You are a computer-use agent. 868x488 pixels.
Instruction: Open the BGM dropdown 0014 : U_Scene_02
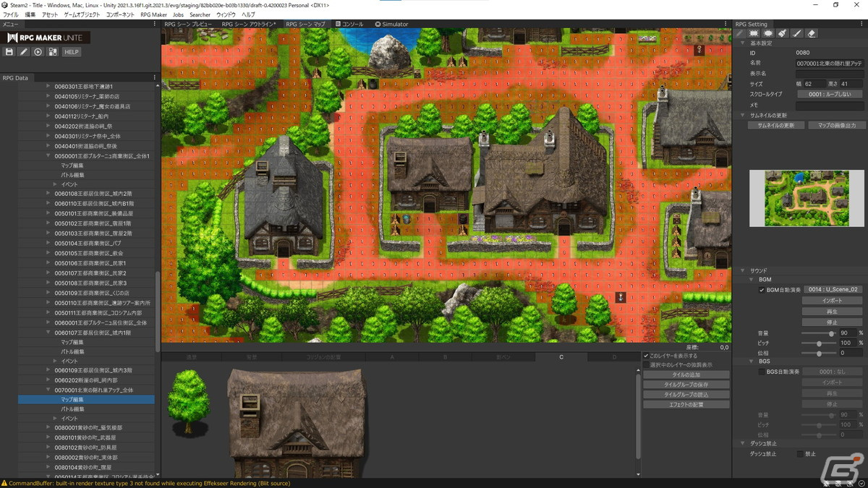pos(833,289)
